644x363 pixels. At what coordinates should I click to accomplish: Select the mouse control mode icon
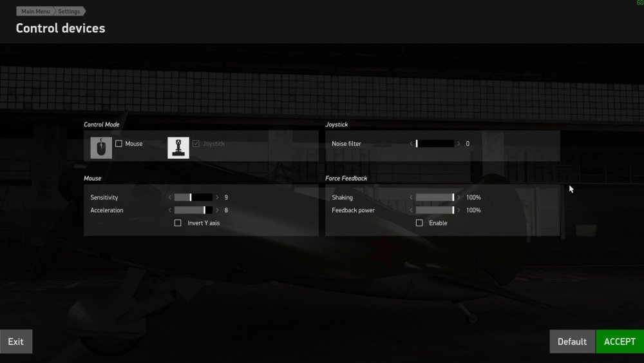(101, 148)
